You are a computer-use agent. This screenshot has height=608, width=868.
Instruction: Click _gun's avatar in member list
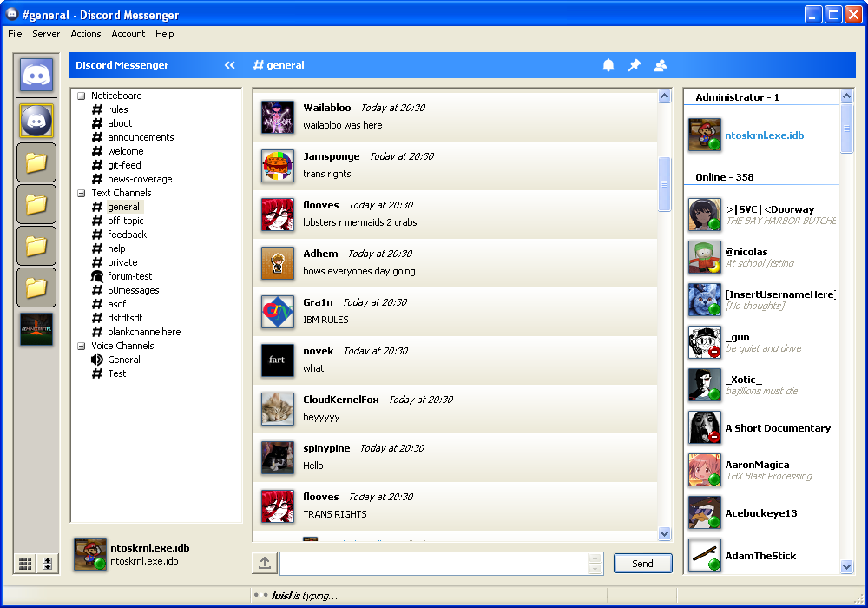pos(705,342)
